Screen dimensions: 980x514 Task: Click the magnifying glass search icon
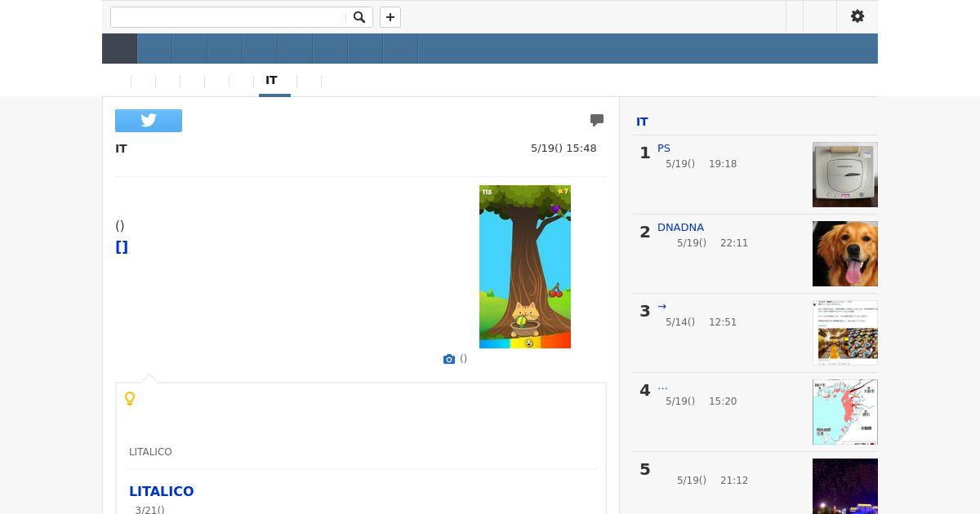pos(359,17)
